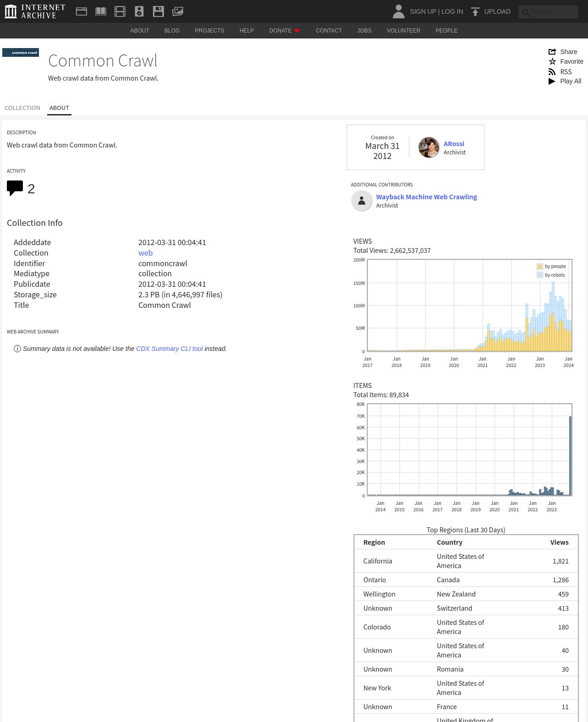This screenshot has height=722, width=588.
Task: Open the Audio speaker icon
Action: click(x=139, y=11)
